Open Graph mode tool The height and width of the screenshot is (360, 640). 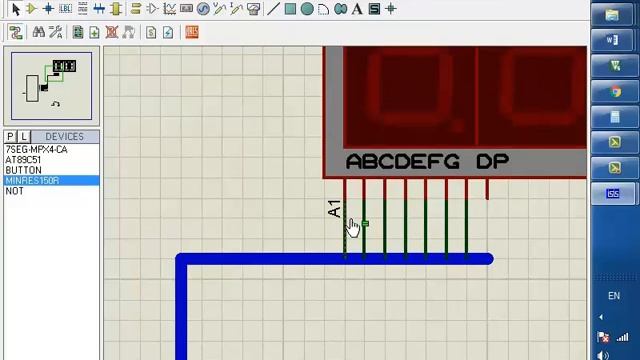[169, 9]
